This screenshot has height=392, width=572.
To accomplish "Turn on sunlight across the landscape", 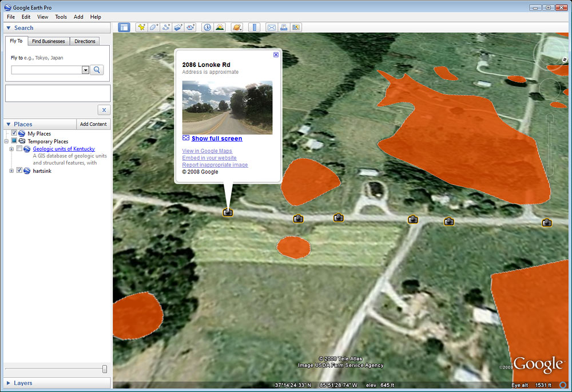I will point(220,27).
